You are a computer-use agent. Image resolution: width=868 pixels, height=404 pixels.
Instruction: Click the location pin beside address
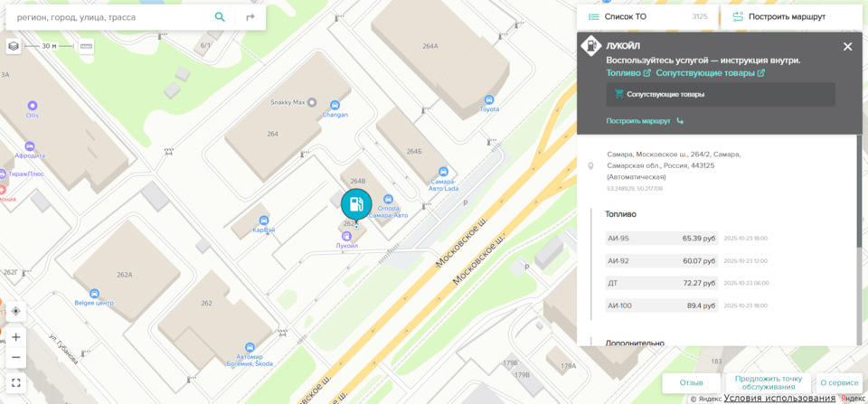[x=590, y=166]
